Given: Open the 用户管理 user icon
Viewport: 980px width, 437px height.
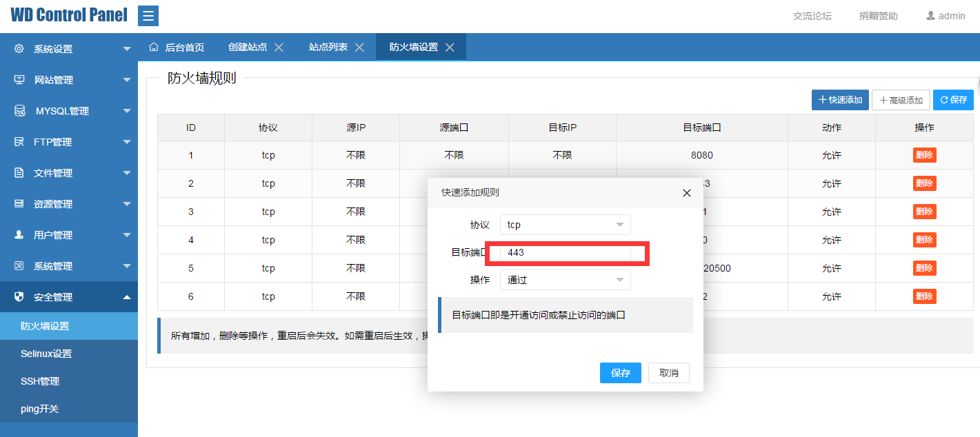Looking at the screenshot, I should point(20,234).
